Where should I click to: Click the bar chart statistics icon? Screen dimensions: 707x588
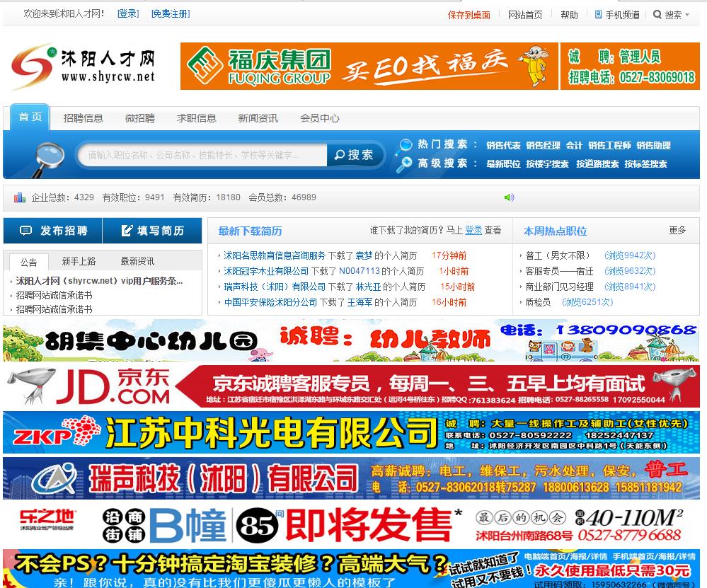tap(19, 197)
